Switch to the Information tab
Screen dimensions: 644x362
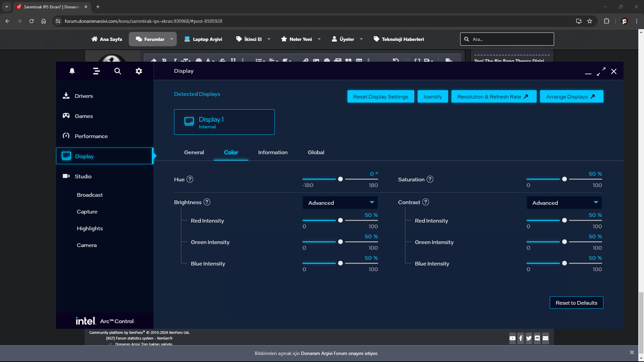(x=273, y=153)
